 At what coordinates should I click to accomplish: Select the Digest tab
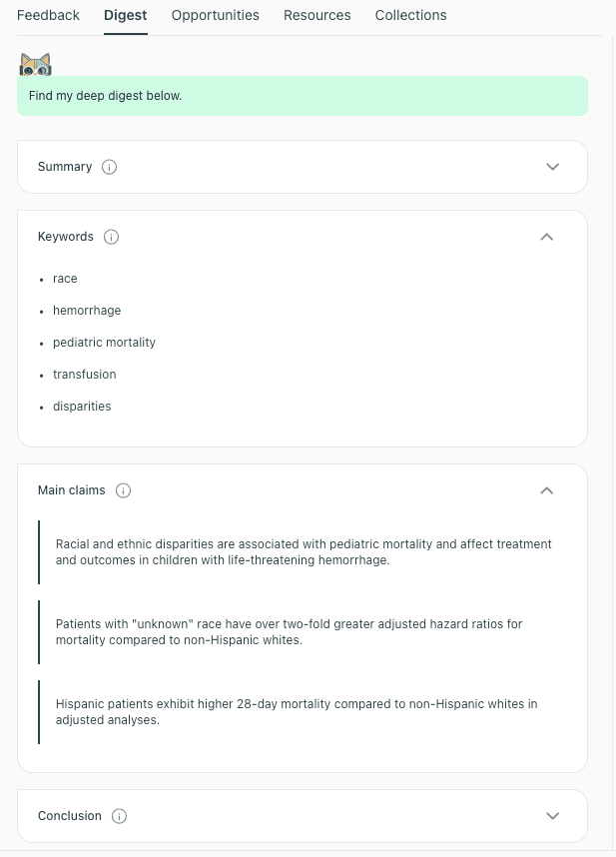coord(126,15)
